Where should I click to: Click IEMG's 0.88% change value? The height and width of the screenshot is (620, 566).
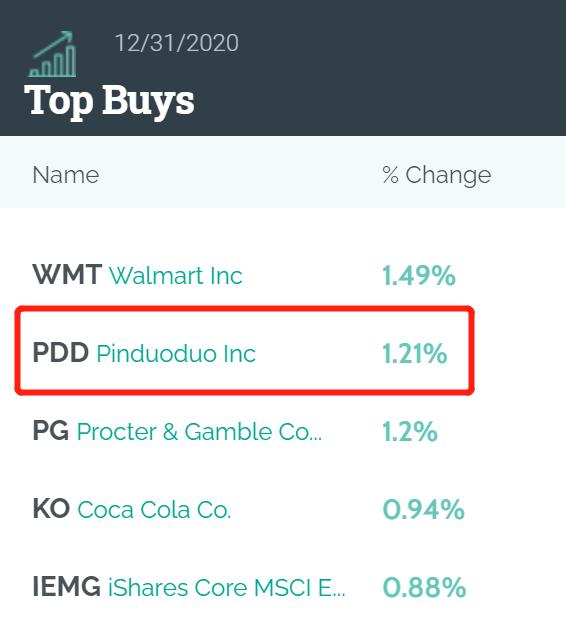(x=424, y=587)
